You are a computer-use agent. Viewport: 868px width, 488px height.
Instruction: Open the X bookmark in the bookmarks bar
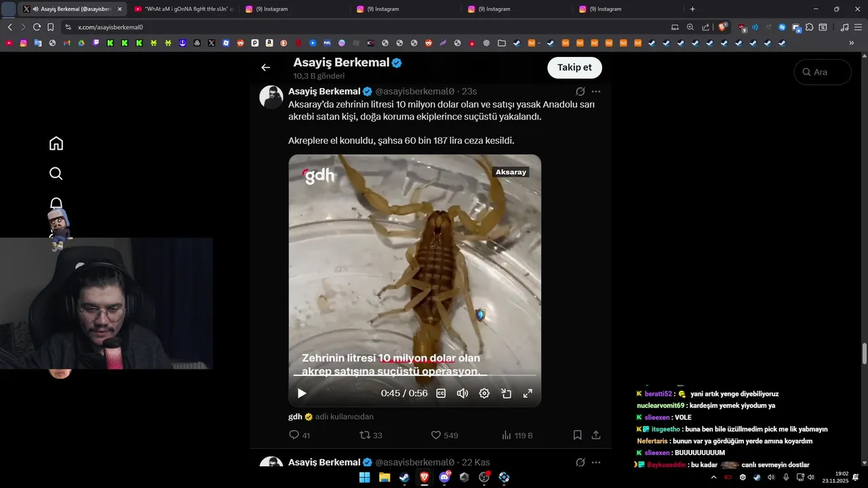tap(212, 43)
